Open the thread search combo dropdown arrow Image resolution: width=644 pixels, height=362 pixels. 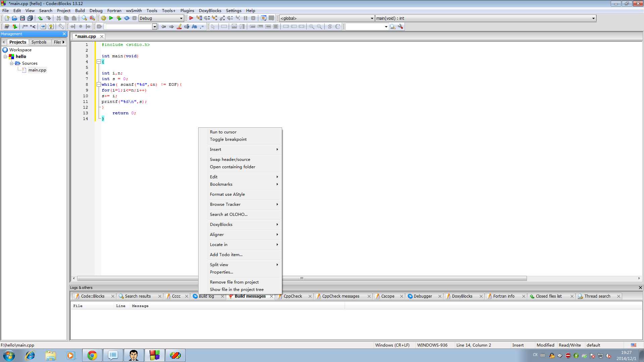[x=386, y=26]
